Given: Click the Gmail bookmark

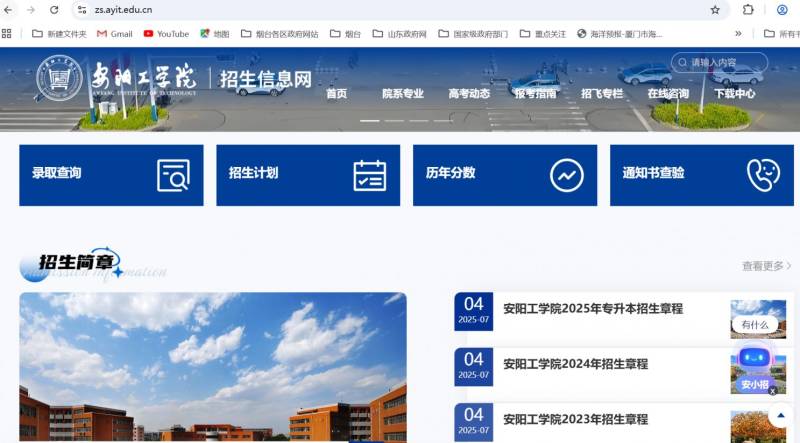Looking at the screenshot, I should tap(114, 34).
